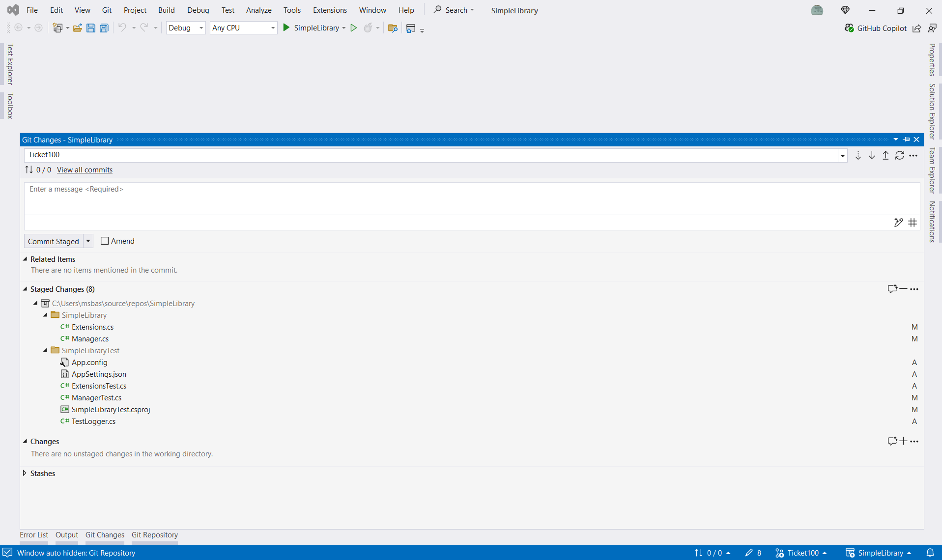Click the commit message input field
The image size is (942, 560).
click(472, 199)
